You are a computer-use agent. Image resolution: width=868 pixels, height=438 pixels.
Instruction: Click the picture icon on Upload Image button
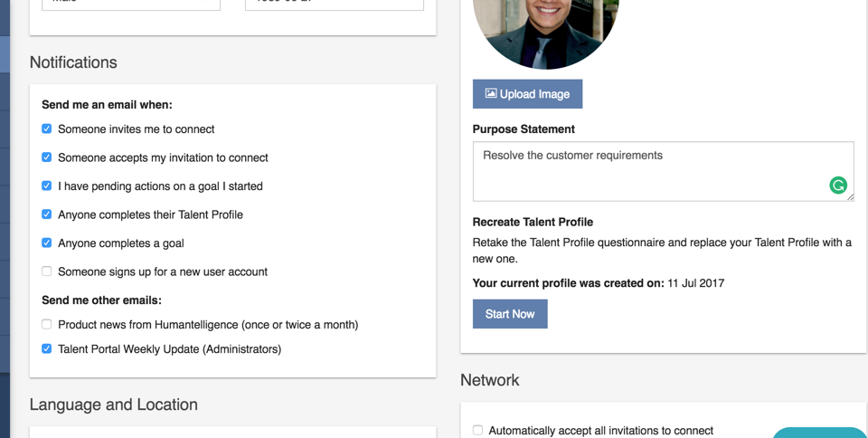pyautogui.click(x=491, y=93)
